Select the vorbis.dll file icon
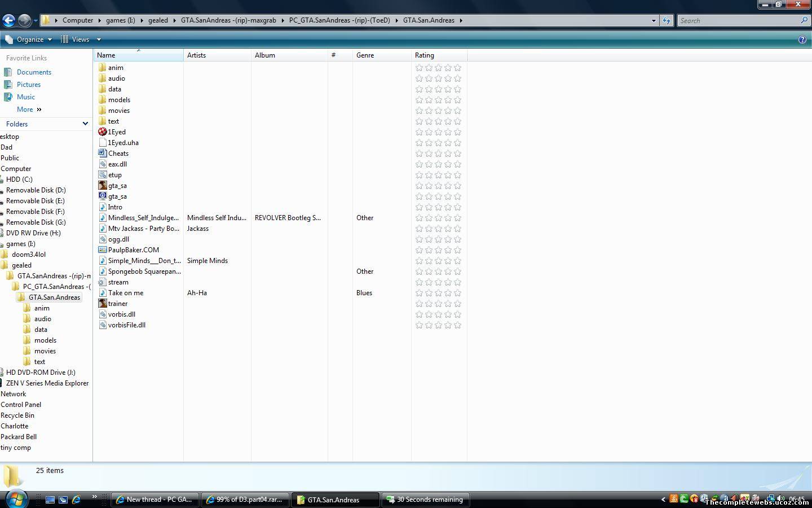 (x=103, y=314)
